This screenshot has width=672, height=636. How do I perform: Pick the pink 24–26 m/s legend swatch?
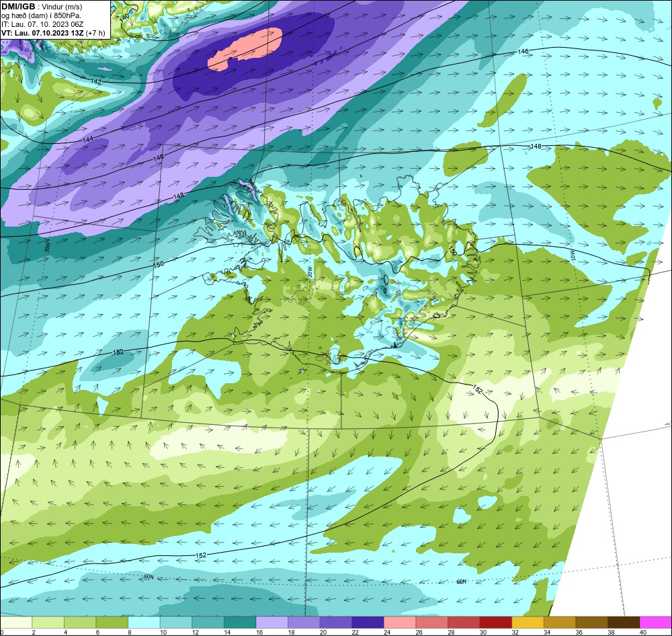coord(399,623)
